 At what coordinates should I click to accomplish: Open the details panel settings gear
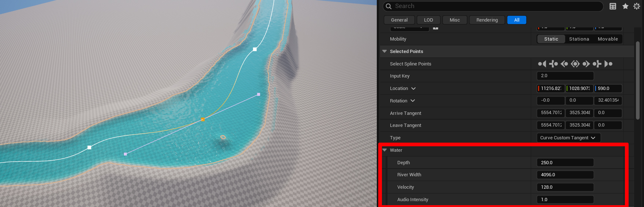click(637, 6)
